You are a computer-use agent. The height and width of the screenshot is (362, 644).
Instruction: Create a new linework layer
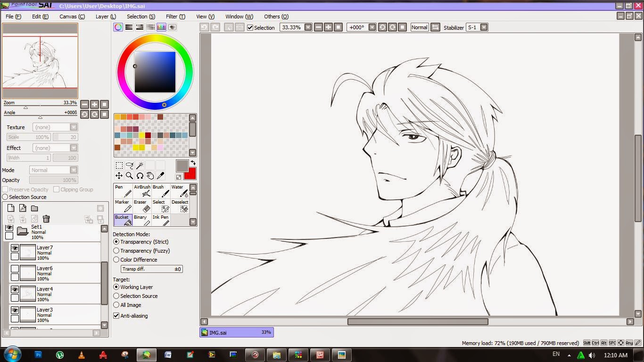(23, 208)
